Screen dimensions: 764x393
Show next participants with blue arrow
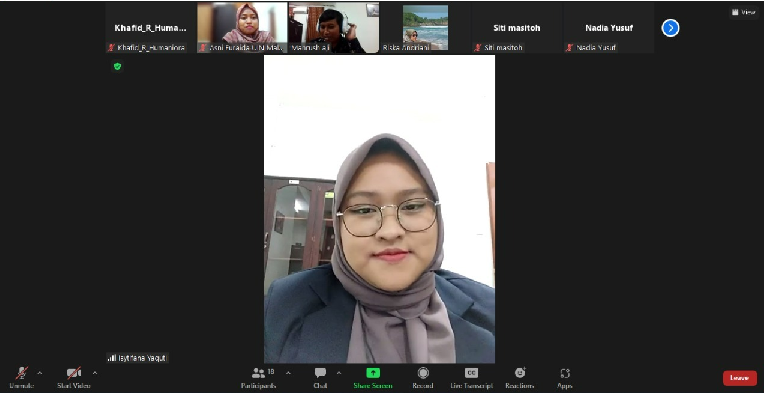click(670, 28)
